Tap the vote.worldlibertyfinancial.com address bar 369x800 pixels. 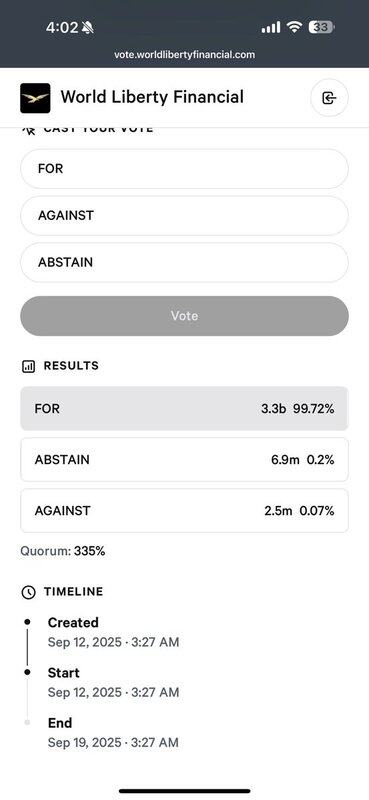(x=184, y=55)
